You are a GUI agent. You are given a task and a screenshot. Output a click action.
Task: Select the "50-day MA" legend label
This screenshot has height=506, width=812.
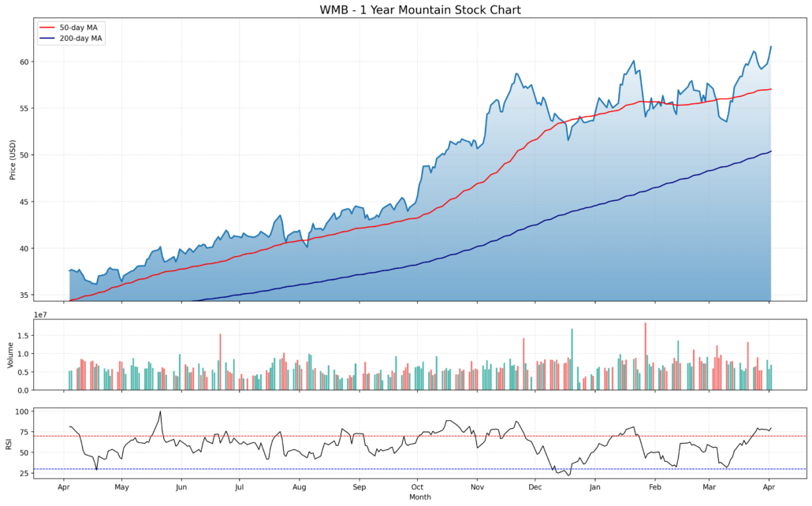[78, 28]
